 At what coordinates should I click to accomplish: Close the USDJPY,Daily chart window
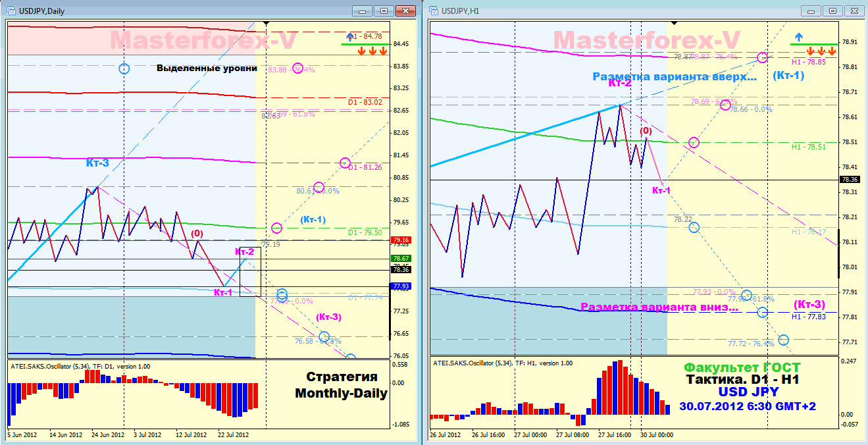406,11
